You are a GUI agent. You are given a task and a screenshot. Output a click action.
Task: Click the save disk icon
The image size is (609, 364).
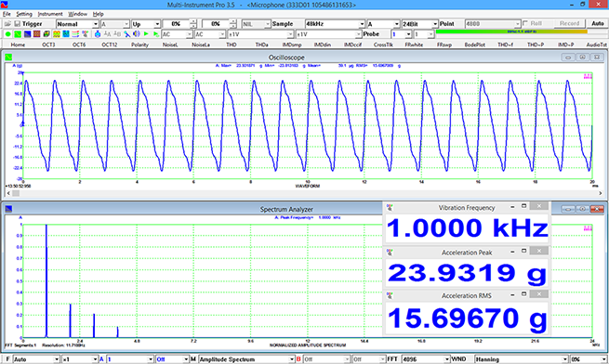click(x=17, y=24)
